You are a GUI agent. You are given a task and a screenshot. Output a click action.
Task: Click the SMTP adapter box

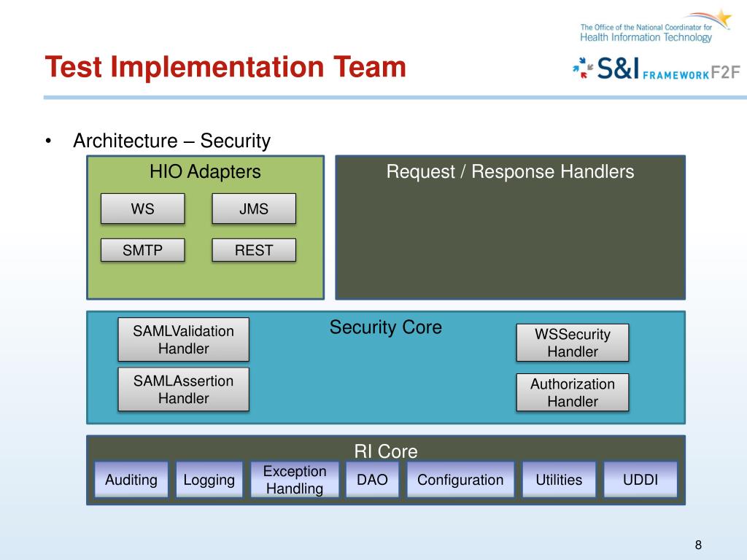(x=142, y=250)
